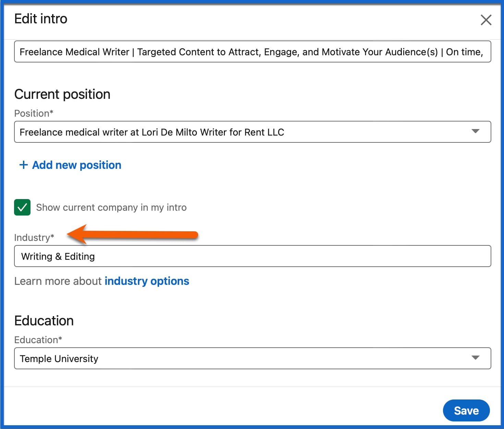Click the chevron icon on the Position field
Image resolution: width=504 pixels, height=429 pixels.
(475, 131)
